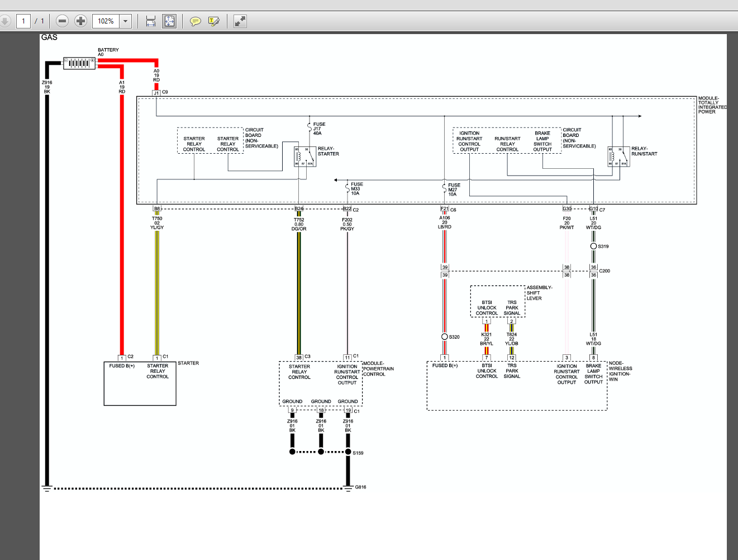Click the TRS PARK SIGNAL label in shift lever box

tap(512, 308)
